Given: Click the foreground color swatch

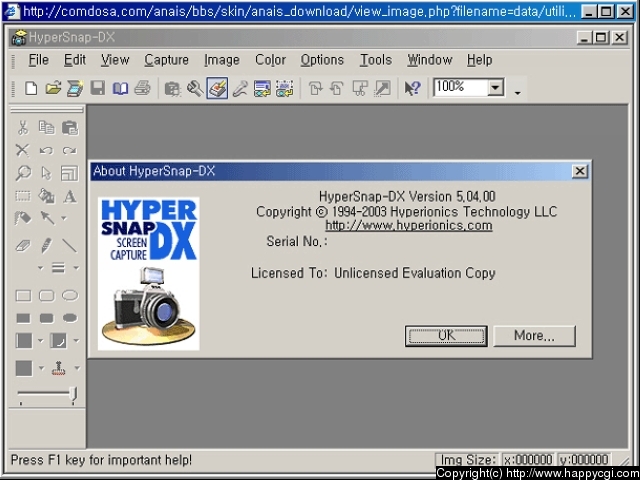Looking at the screenshot, I should 24,340.
